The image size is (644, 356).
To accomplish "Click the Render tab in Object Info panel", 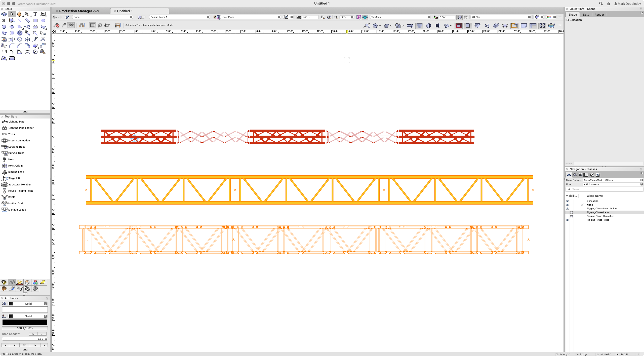I will [x=599, y=15].
